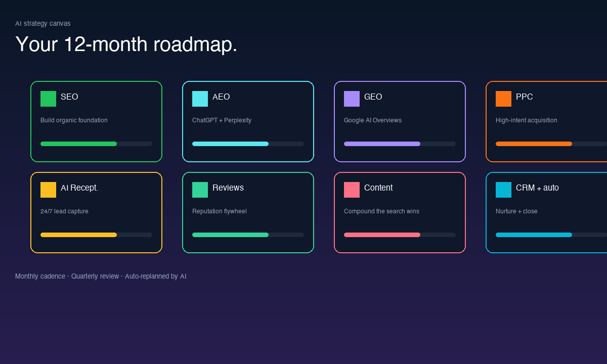Viewport: 607px width, 364px height.
Task: Click the green Reviews square icon
Action: click(x=200, y=190)
